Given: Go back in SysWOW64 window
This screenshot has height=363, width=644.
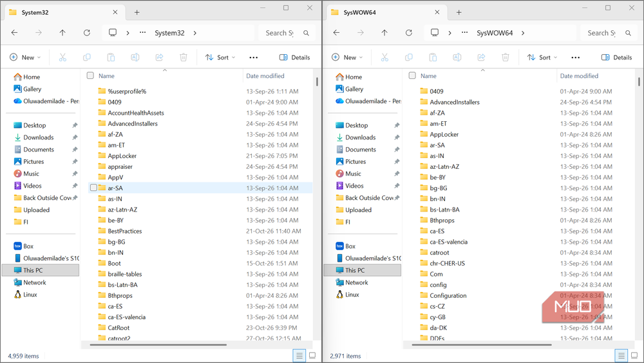Looking at the screenshot, I should click(336, 33).
